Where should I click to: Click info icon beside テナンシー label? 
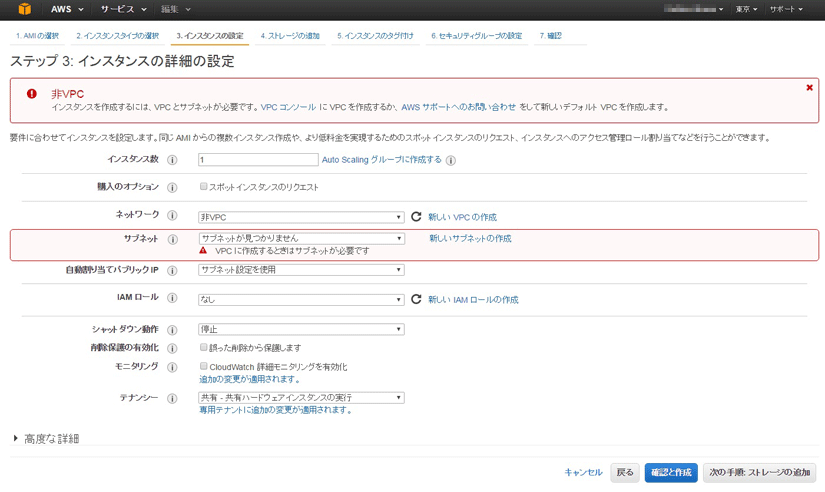pyautogui.click(x=172, y=398)
